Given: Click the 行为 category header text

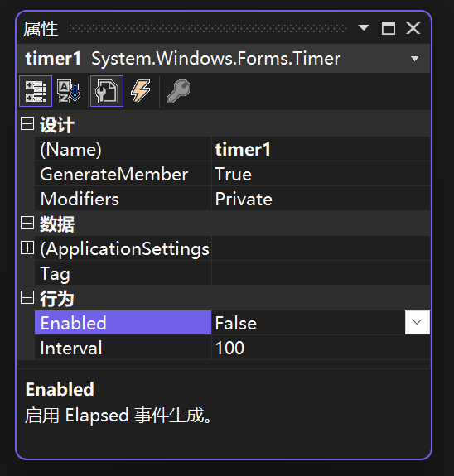Looking at the screenshot, I should [x=57, y=298].
